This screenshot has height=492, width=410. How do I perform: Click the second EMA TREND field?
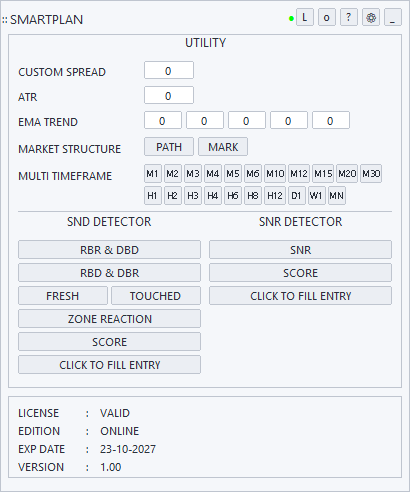pos(205,120)
